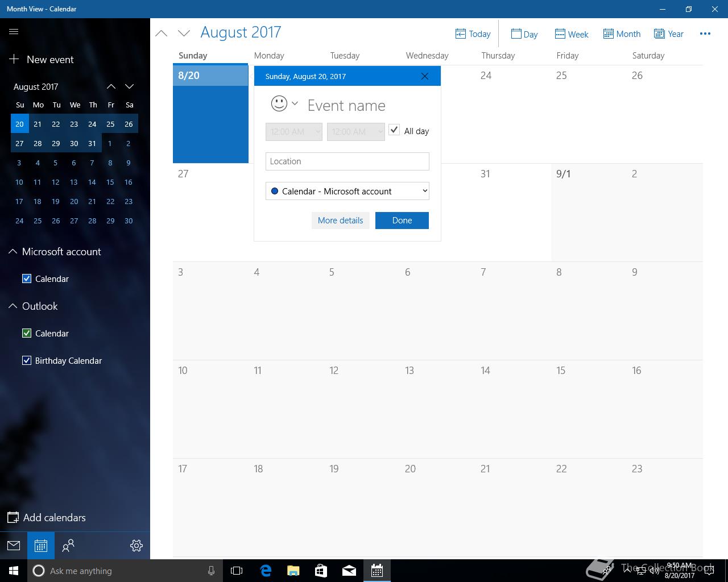
Task: Collapse the Microsoft account section
Action: 13,252
